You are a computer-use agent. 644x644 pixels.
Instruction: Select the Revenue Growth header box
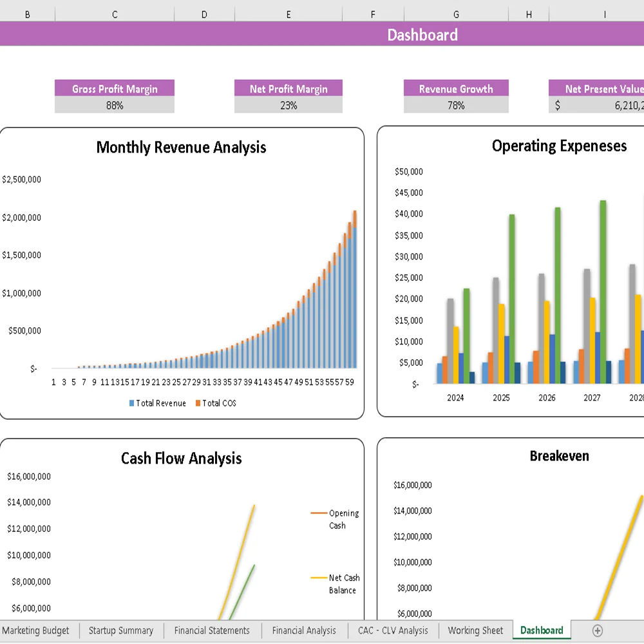tap(456, 89)
